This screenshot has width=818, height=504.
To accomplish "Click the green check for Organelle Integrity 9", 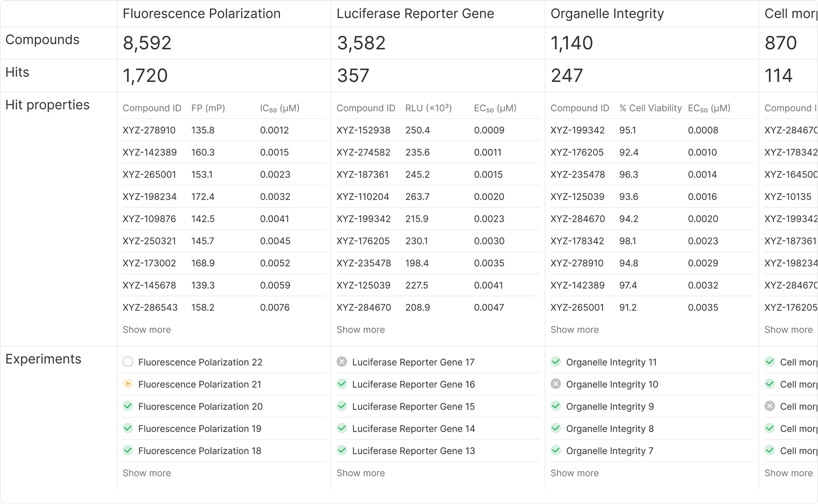I will [556, 406].
